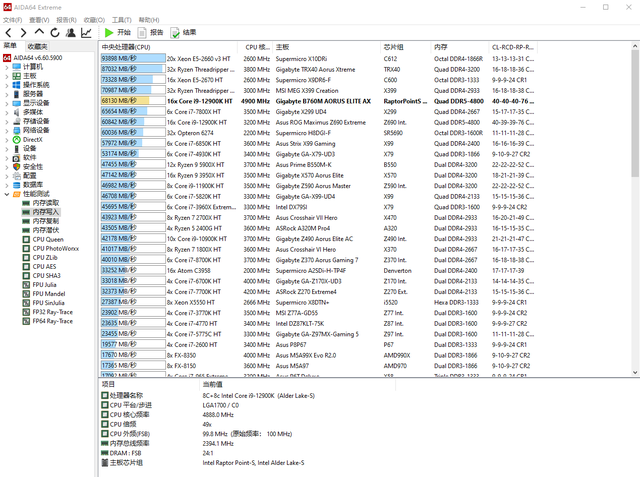Sort by the 主板 column header
Viewport: 640px width, 477px height.
coord(327,47)
